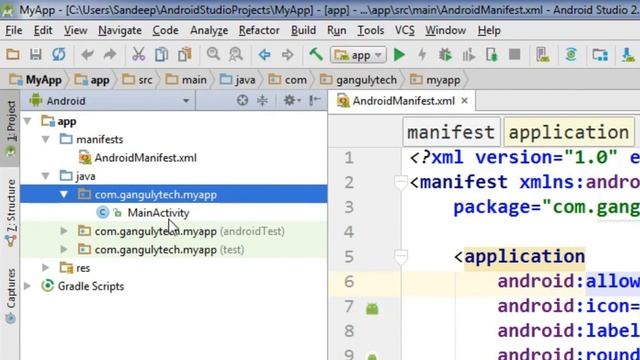
Task: Collapse all in the project panel
Action: [262, 100]
